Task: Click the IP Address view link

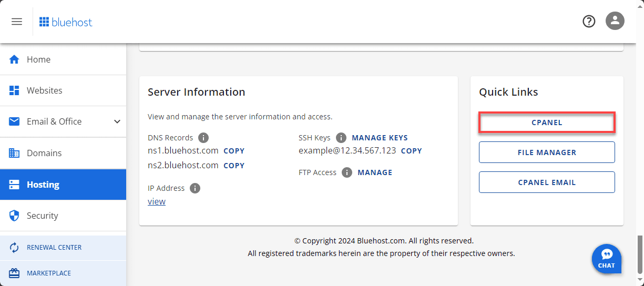Action: click(157, 201)
